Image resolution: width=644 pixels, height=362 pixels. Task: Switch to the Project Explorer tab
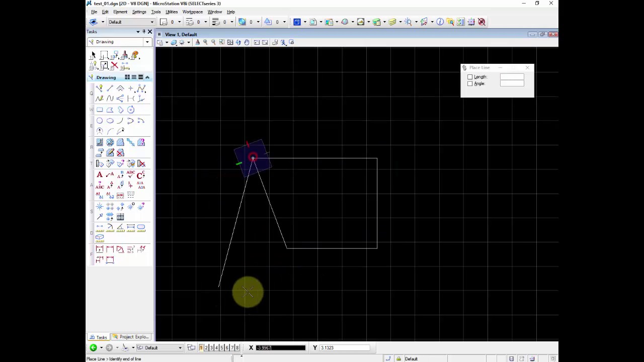tap(131, 337)
